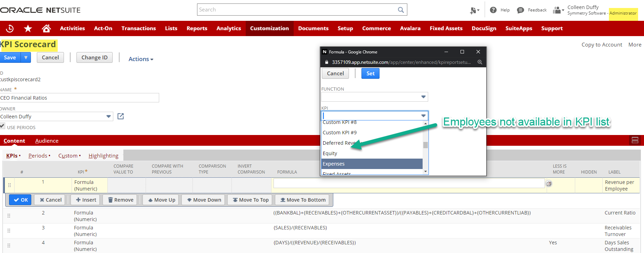The image size is (644, 253).
Task: Toggle the subtab layout icon
Action: tap(635, 140)
